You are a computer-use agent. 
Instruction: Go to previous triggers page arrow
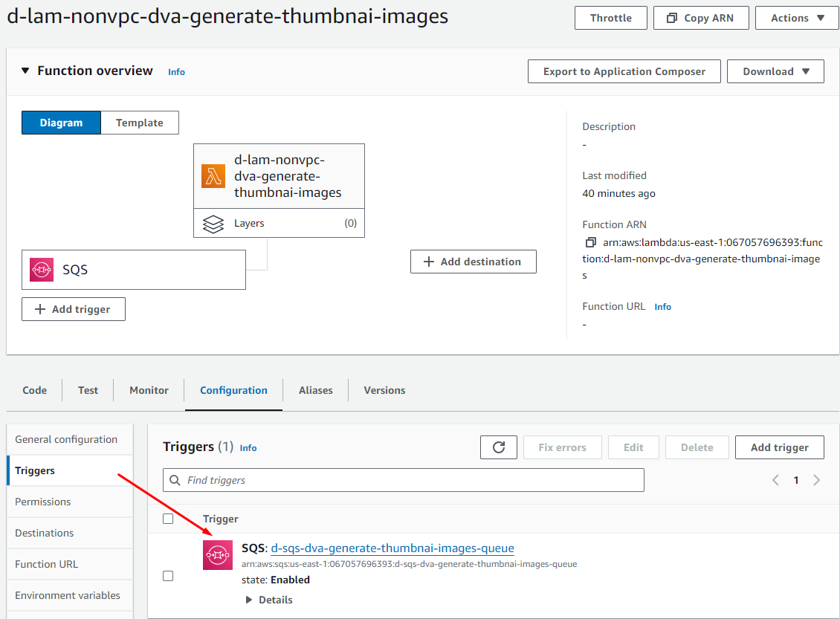click(775, 480)
